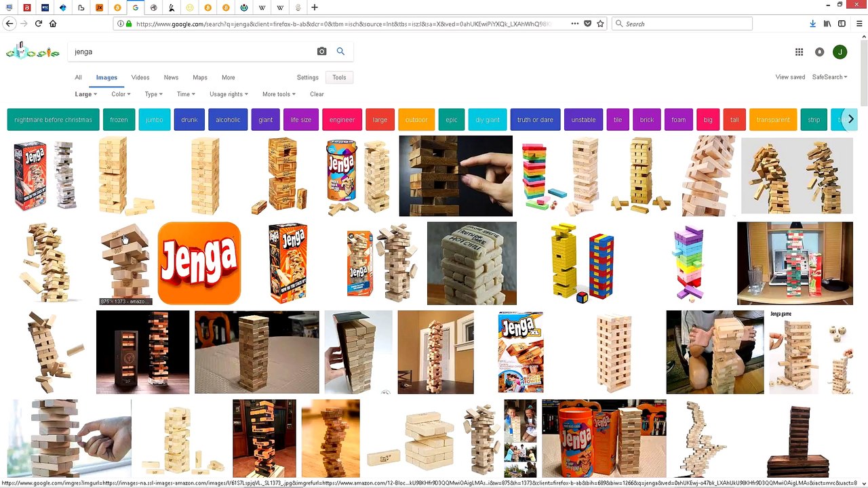Open Google notifications bell
The width and height of the screenshot is (868, 488).
(819, 52)
